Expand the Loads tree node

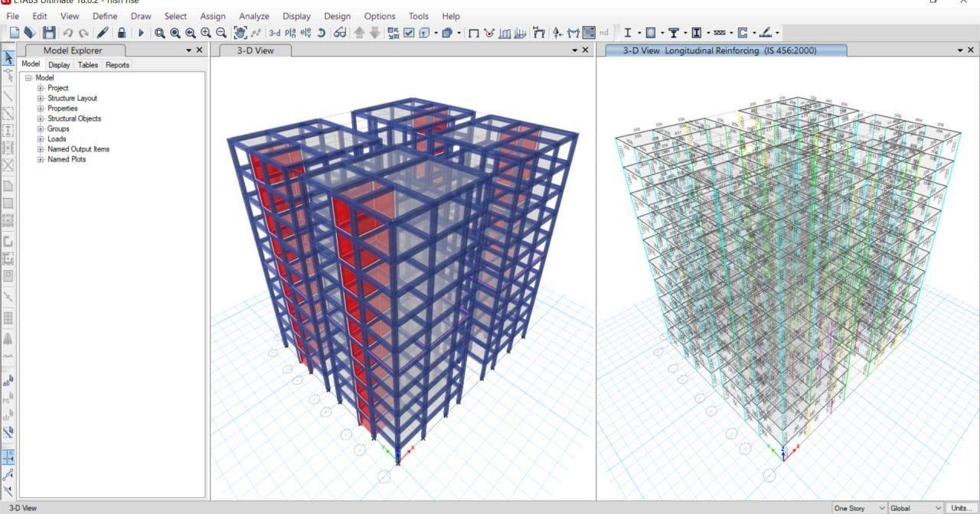[x=41, y=139]
